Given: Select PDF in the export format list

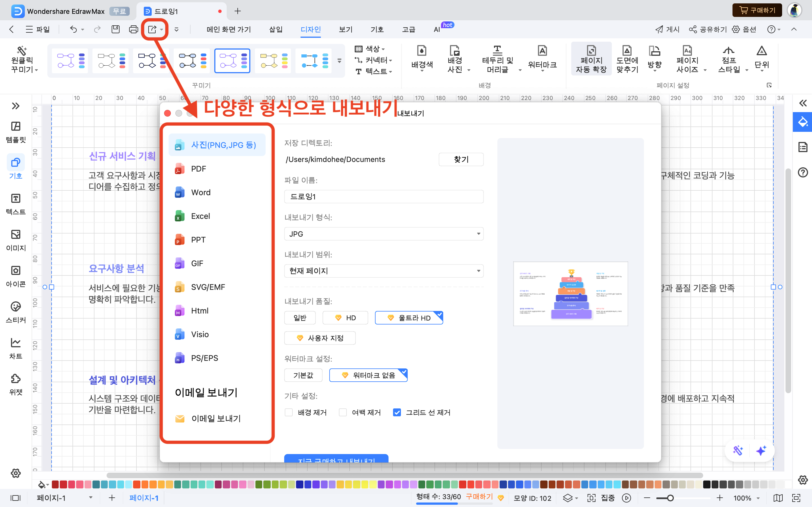Looking at the screenshot, I should 199,169.
